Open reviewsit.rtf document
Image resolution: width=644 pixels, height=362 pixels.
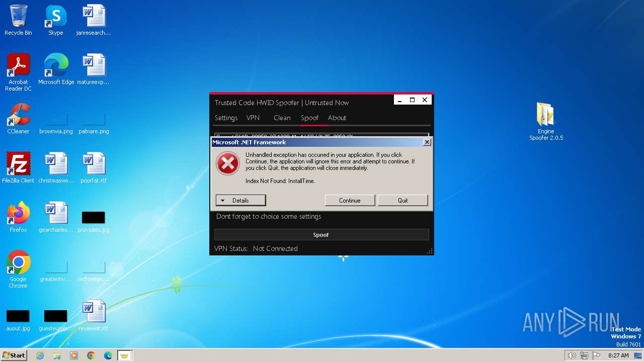(94, 316)
